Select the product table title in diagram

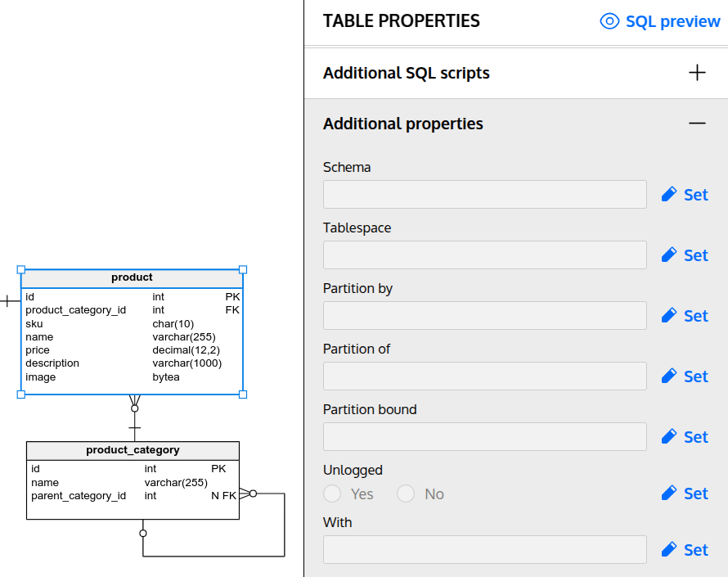point(132,278)
